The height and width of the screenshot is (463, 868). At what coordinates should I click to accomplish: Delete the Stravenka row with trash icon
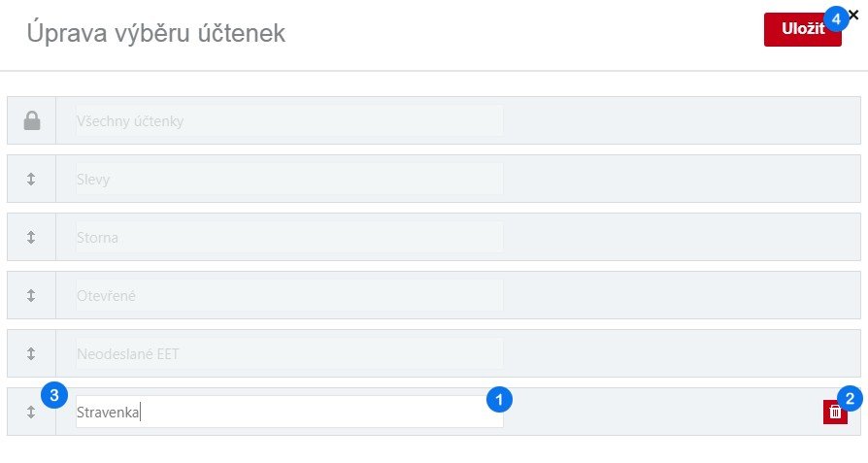(835, 413)
